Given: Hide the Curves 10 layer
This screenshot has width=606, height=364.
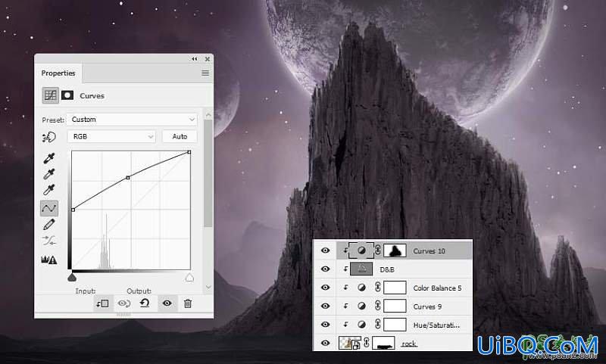Looking at the screenshot, I should (x=326, y=250).
